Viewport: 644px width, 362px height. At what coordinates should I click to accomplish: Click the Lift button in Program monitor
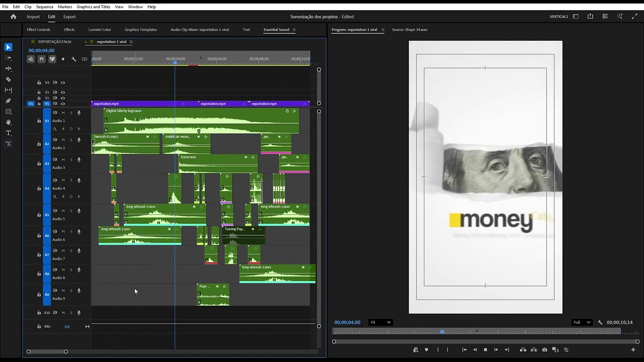(x=523, y=350)
